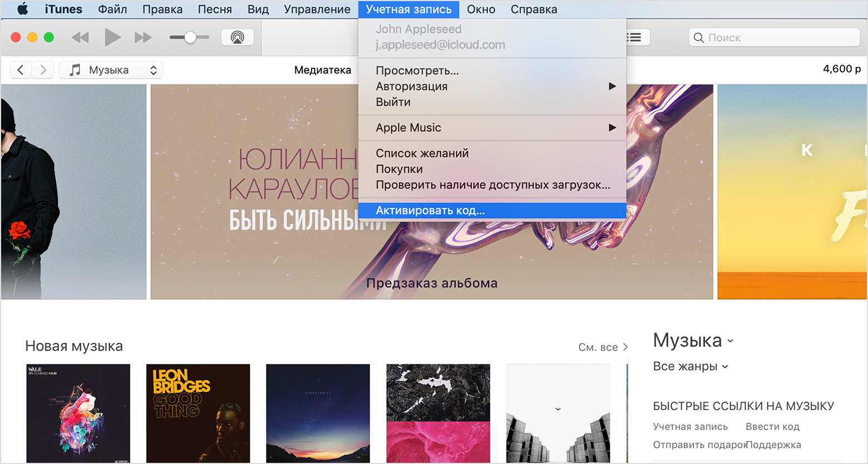The height and width of the screenshot is (464, 868).
Task: Open the Вид menu
Action: click(x=258, y=9)
